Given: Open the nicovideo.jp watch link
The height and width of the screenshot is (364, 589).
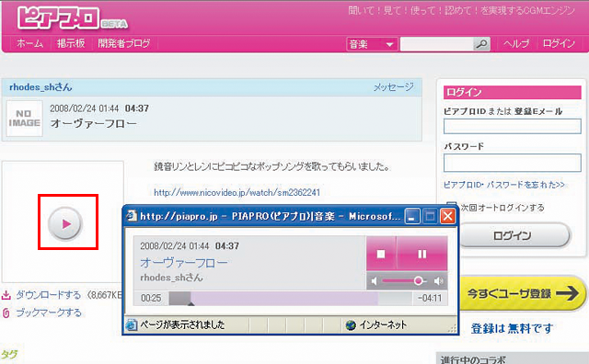Looking at the screenshot, I should (237, 192).
